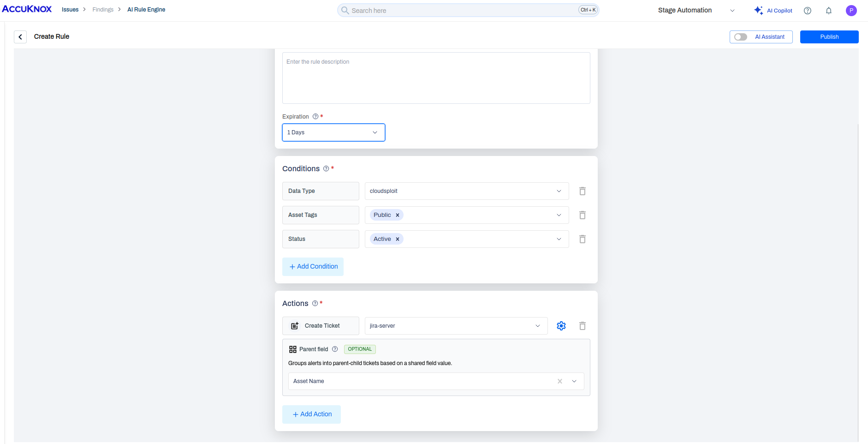The image size is (868, 444).
Task: Open jira-server ticket settings gear
Action: point(561,326)
